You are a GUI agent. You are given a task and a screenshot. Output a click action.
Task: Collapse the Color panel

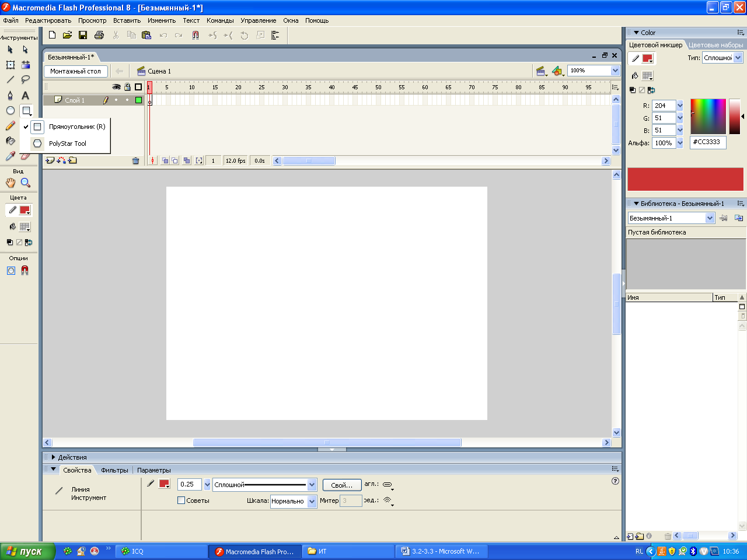click(637, 33)
